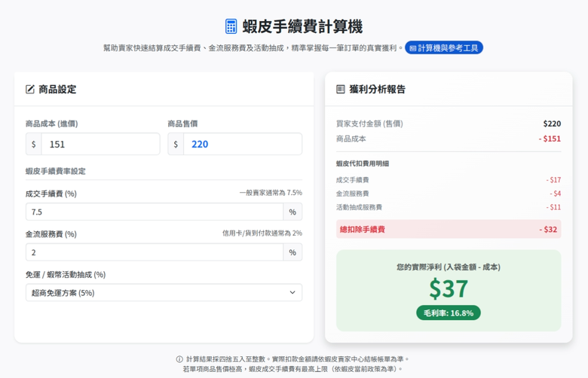Focus the 商品售價 input showing 220
588x378 pixels.
click(x=243, y=145)
